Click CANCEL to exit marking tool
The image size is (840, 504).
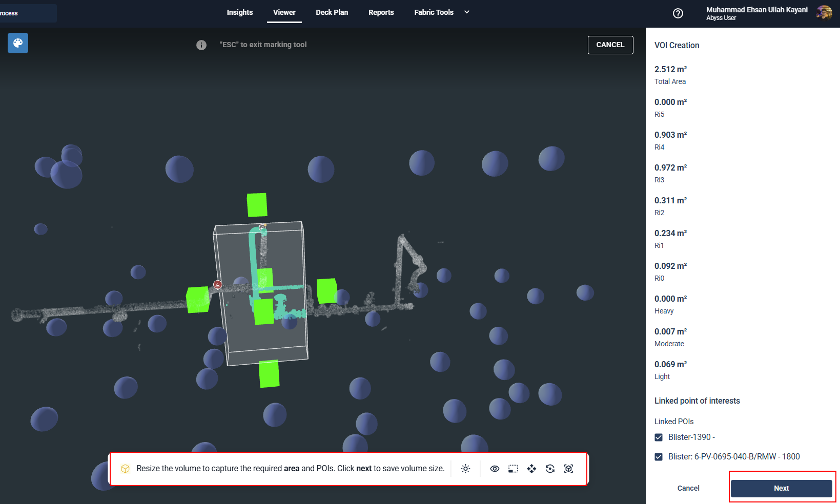point(610,45)
